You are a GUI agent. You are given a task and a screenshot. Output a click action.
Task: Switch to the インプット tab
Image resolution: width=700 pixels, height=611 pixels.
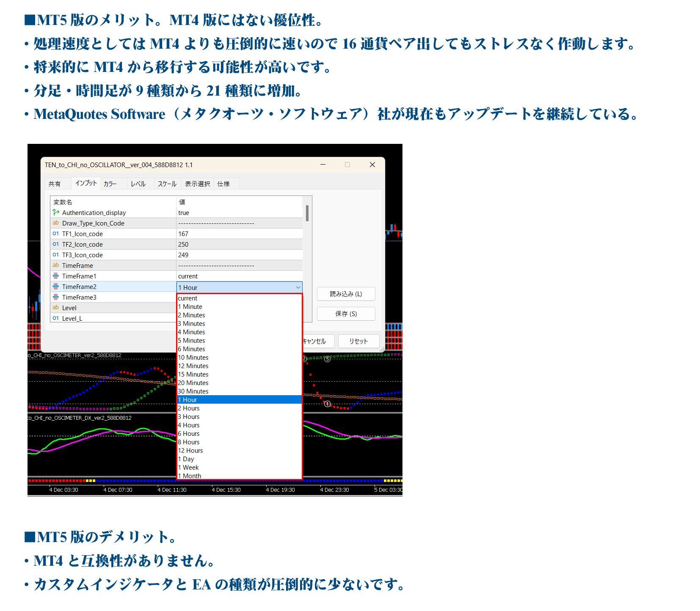click(x=86, y=183)
